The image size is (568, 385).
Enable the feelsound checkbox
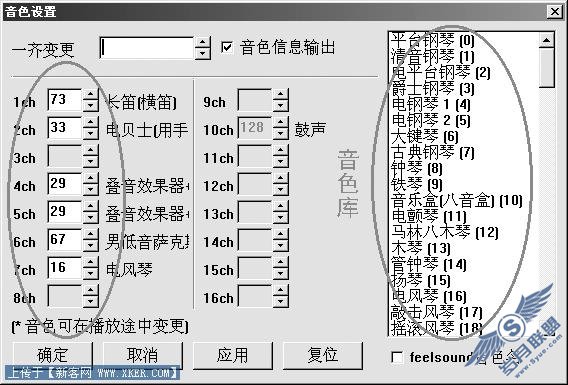[397, 358]
